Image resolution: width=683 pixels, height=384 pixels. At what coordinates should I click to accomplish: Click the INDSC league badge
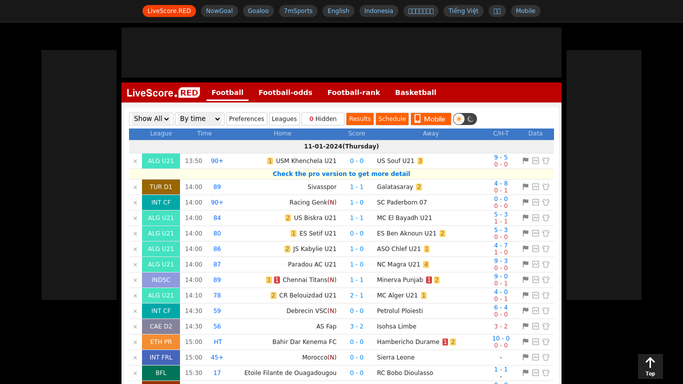click(x=161, y=280)
